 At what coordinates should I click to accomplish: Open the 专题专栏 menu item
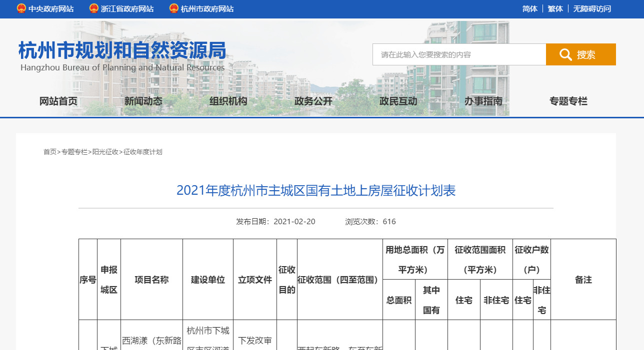click(568, 101)
